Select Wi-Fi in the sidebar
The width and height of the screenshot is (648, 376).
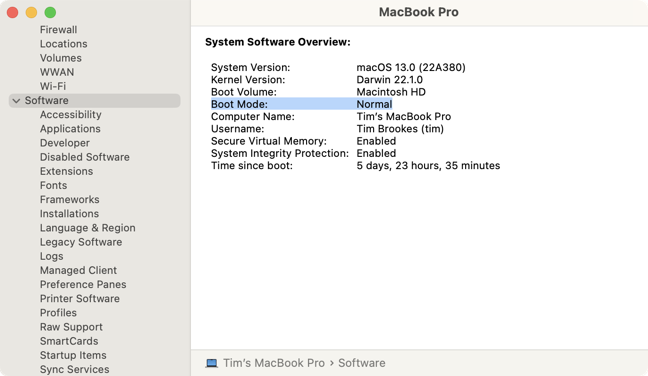pyautogui.click(x=53, y=86)
